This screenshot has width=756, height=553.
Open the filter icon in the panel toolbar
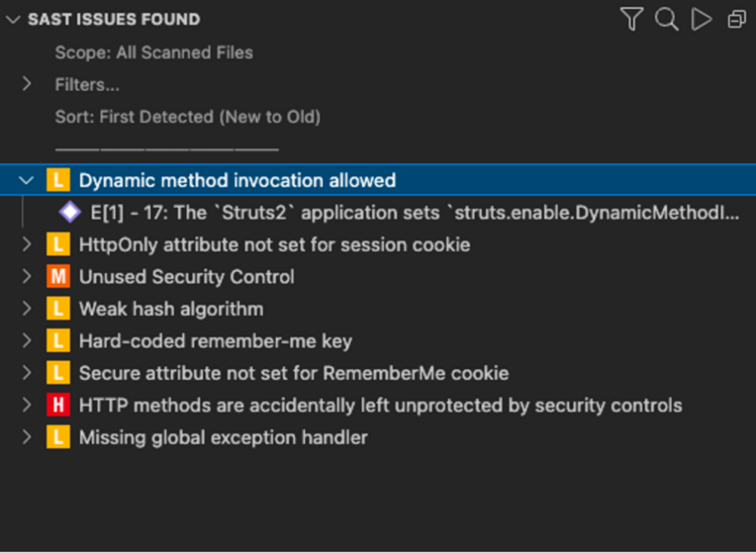[x=631, y=20]
